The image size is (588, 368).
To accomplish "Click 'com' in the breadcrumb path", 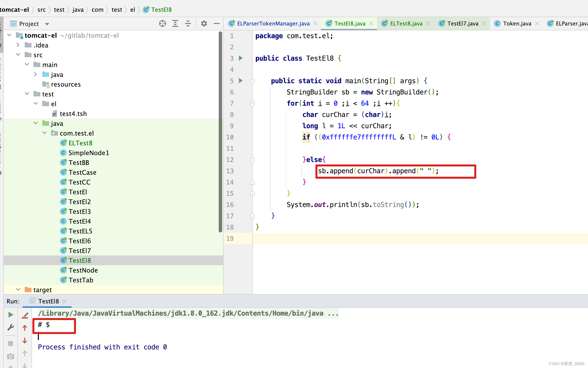I will (98, 10).
